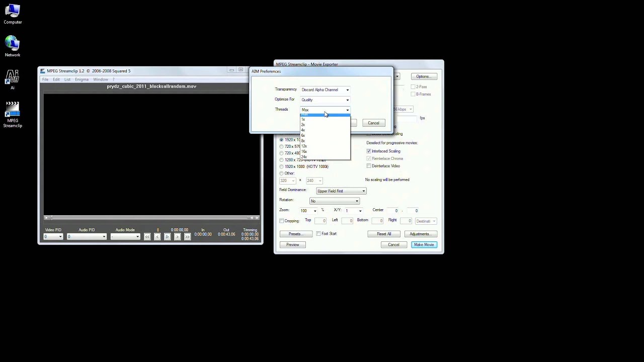Choose 2x in Threads list
The image size is (644, 362).
tap(325, 125)
